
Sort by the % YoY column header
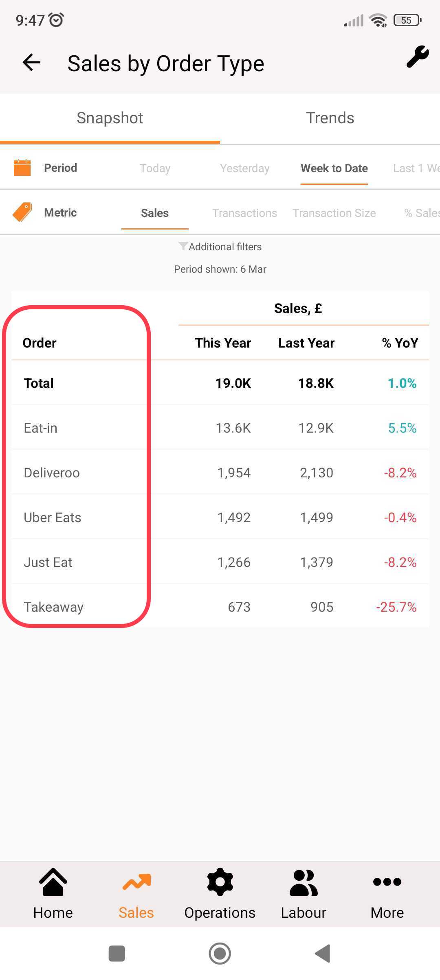point(400,343)
